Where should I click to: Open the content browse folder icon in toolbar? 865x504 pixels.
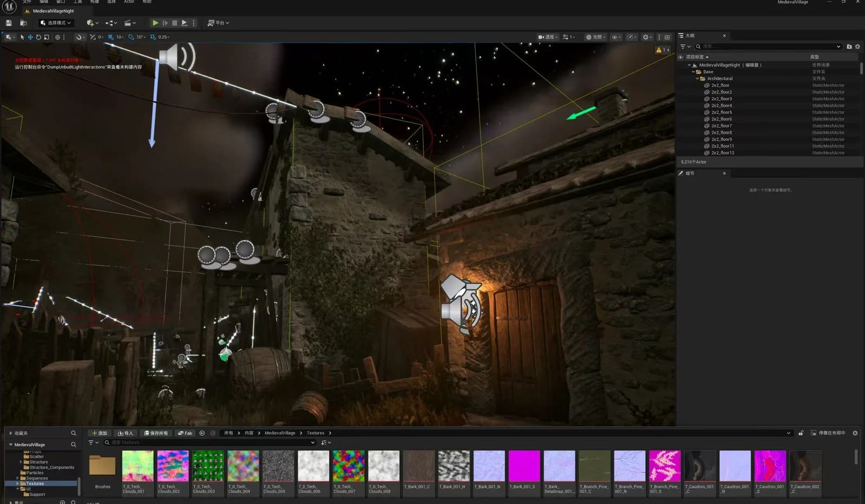(23, 23)
